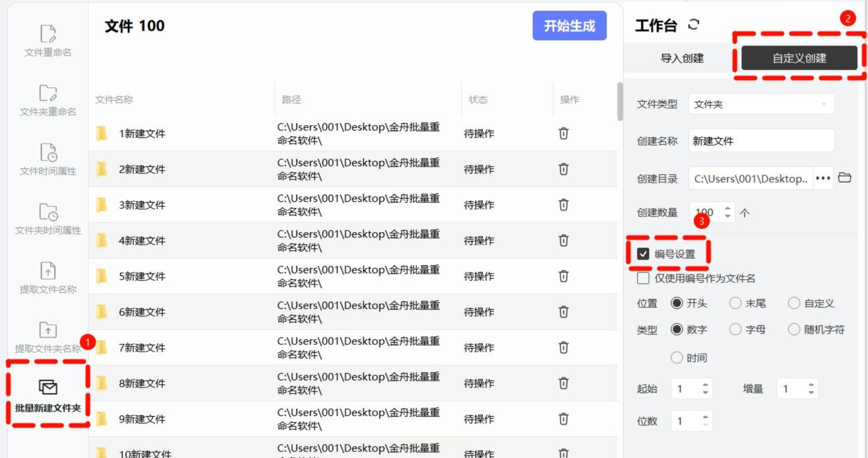
Task: Increase the 起始 value spinner
Action: pyautogui.click(x=705, y=385)
